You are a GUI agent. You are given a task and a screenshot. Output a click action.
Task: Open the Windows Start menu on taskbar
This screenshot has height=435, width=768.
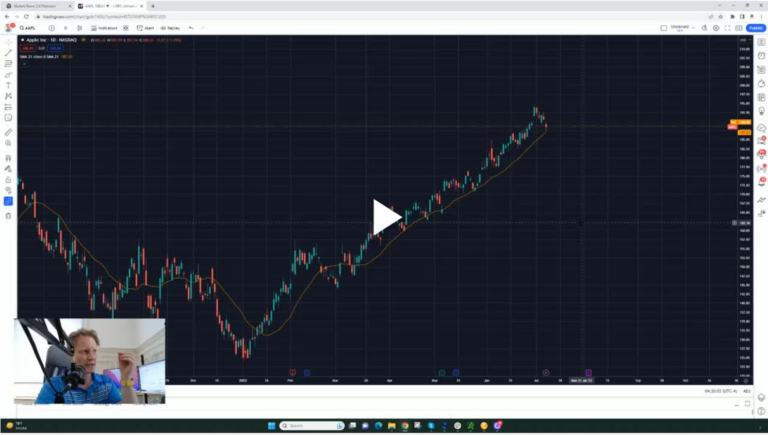pos(271,426)
